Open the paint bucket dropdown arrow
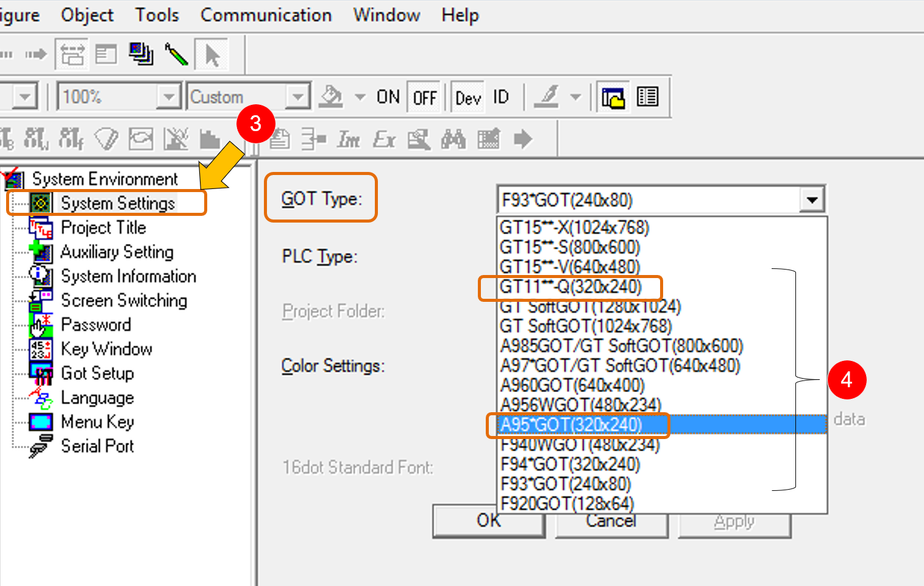Screen dimensions: 924x586 click(x=360, y=96)
